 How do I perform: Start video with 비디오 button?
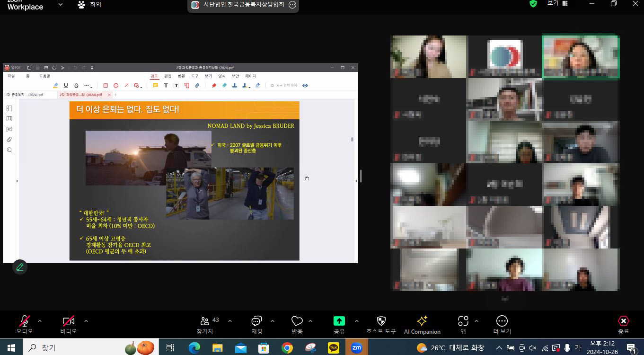point(69,325)
